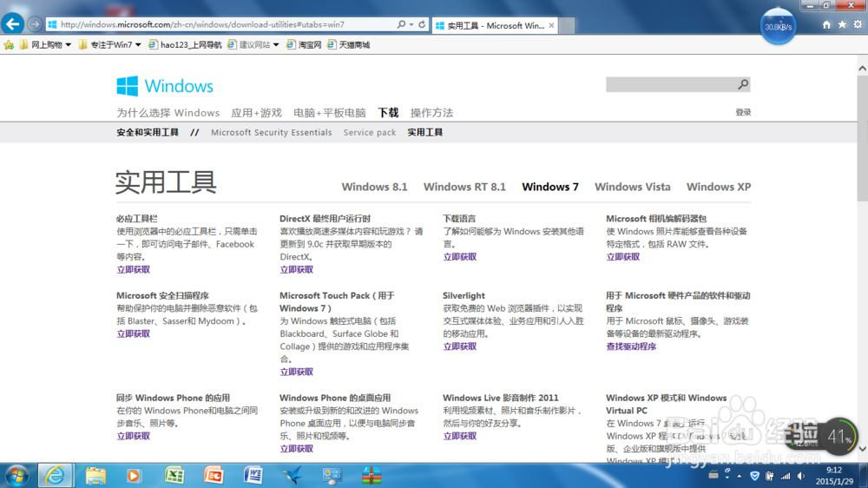Click 立即获取 under 下载语言
Screen dimensions: 868x488
pos(459,257)
